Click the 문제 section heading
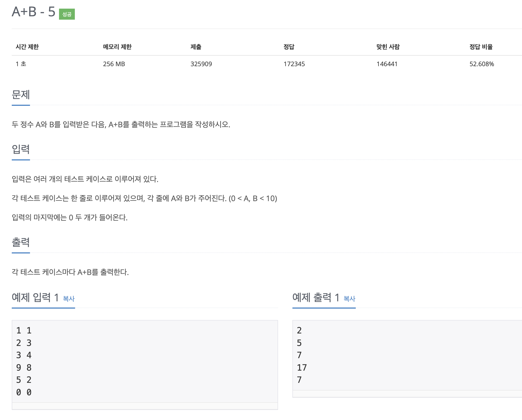 coord(21,95)
